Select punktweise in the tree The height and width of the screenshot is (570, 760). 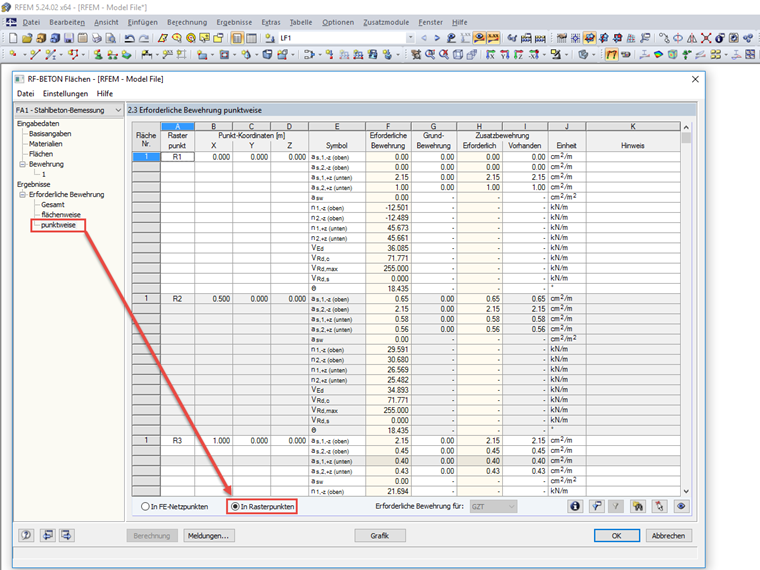click(58, 225)
